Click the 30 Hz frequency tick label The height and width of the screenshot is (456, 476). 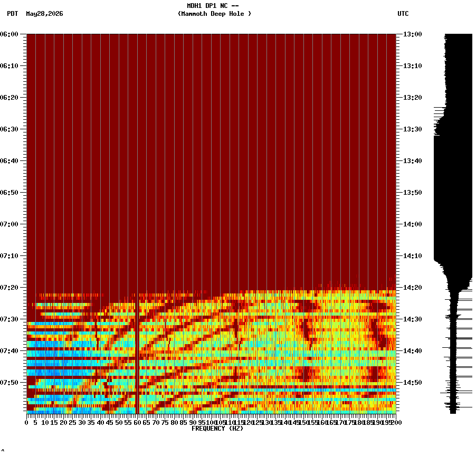pos(82,423)
